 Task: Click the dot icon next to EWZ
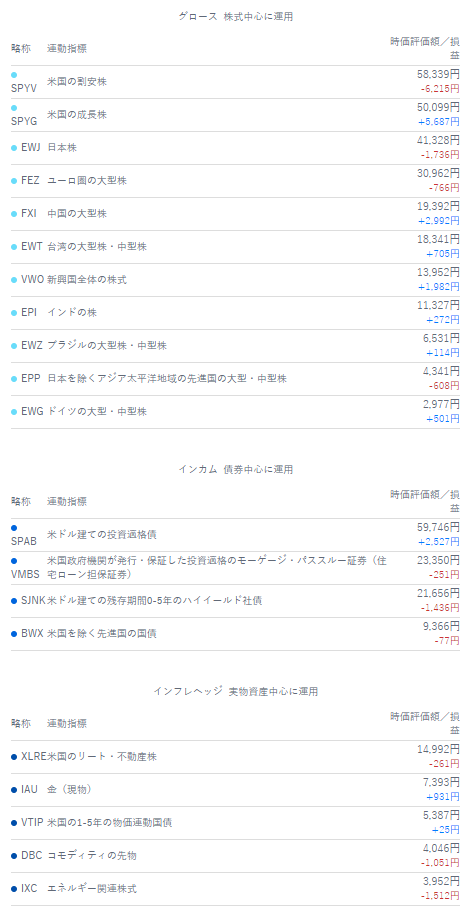tap(14, 346)
